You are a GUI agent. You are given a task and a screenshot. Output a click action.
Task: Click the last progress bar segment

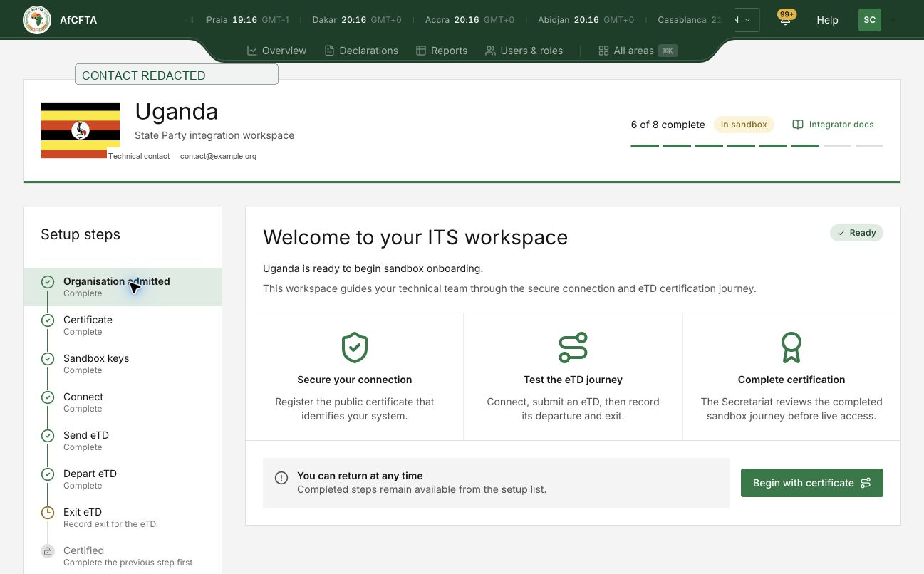click(x=869, y=146)
